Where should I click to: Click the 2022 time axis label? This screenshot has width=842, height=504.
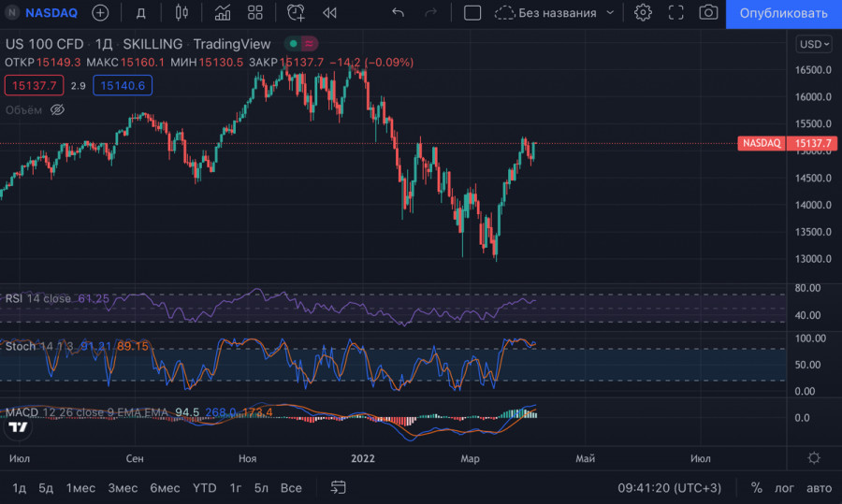[362, 458]
